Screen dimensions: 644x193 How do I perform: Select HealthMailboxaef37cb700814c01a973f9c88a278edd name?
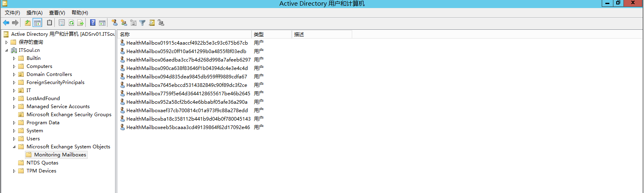coord(187,110)
